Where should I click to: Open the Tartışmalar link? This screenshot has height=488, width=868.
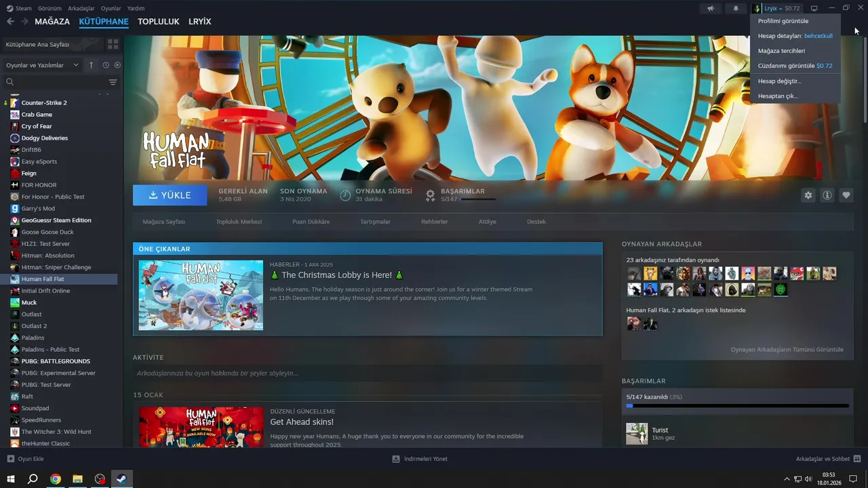pos(375,222)
